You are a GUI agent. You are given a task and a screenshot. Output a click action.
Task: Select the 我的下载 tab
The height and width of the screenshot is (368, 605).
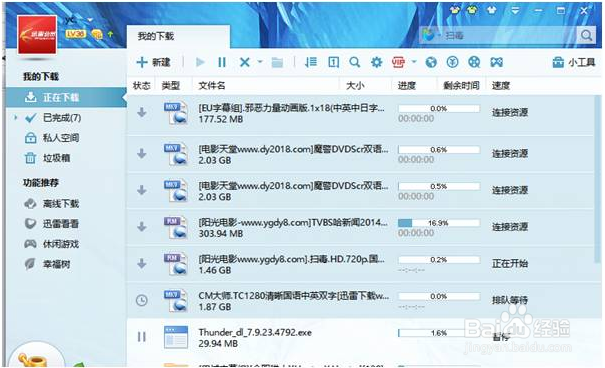tap(178, 37)
